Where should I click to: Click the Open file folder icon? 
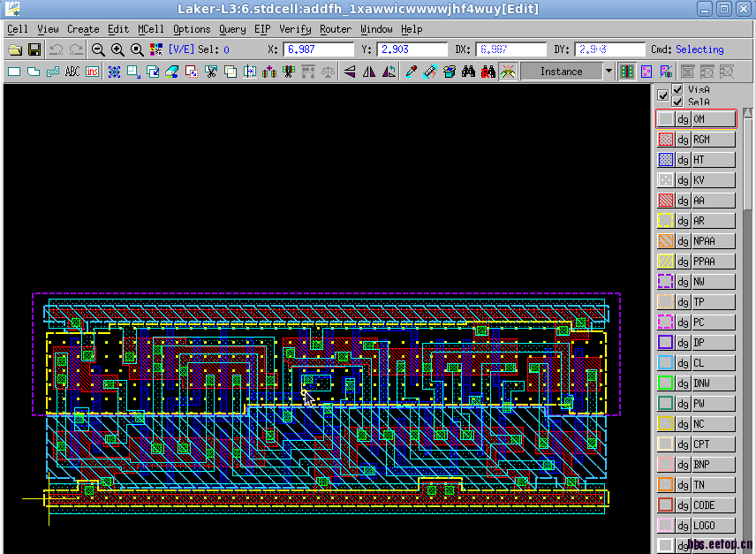tap(15, 50)
